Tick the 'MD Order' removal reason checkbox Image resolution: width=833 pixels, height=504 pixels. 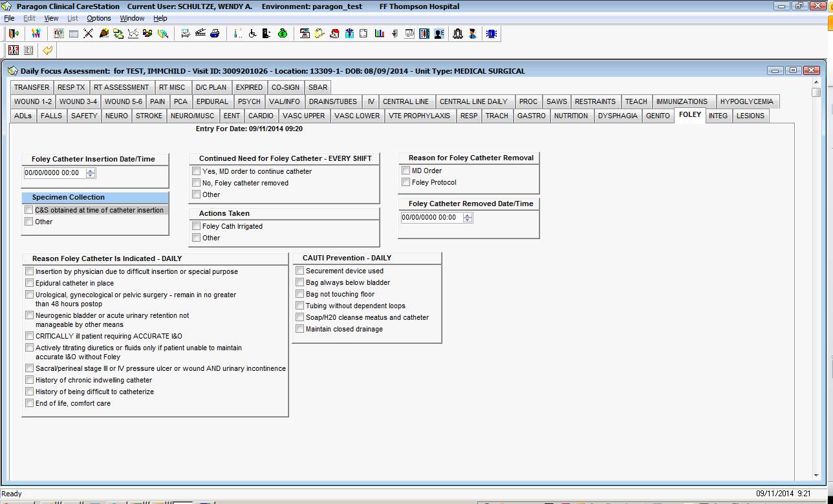click(x=406, y=171)
